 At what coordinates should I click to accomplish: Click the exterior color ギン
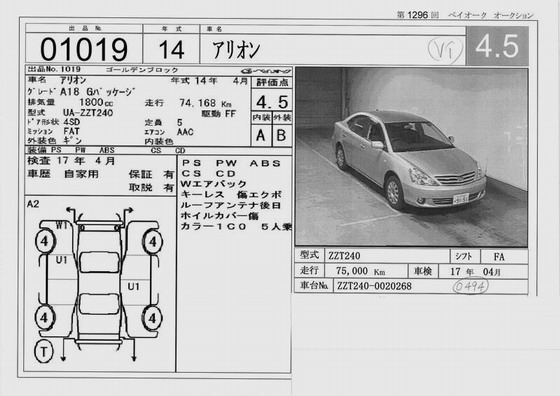point(72,140)
